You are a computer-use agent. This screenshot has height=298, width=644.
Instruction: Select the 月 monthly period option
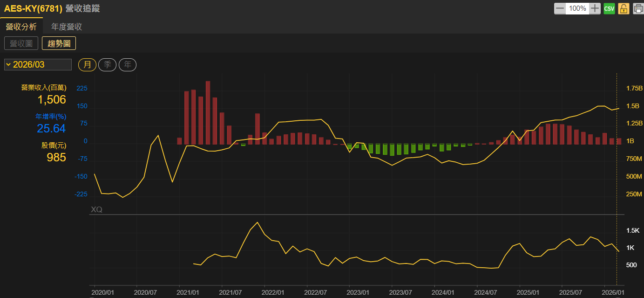tap(87, 65)
